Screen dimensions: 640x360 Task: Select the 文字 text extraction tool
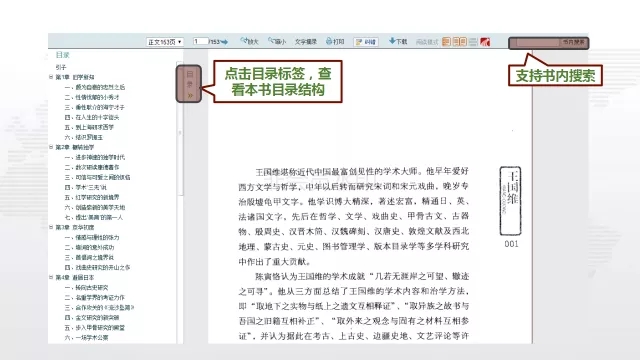[306, 42]
